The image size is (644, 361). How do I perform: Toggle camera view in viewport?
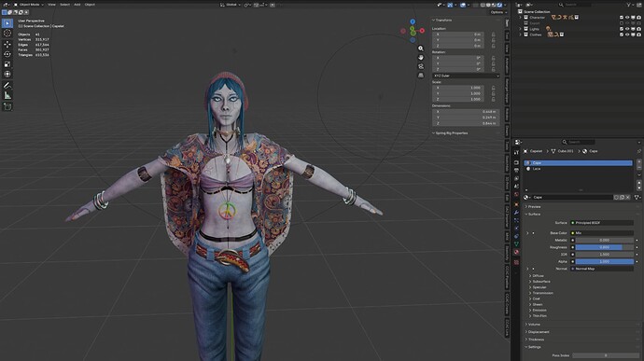(x=421, y=66)
